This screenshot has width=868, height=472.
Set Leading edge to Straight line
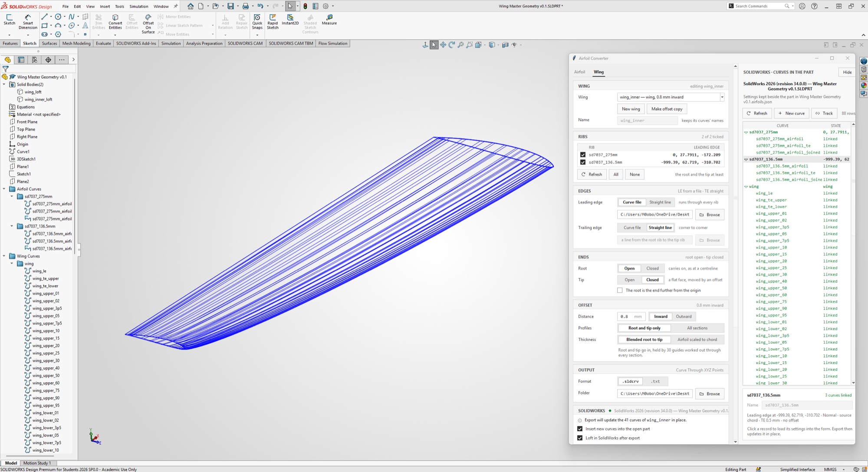[660, 202]
